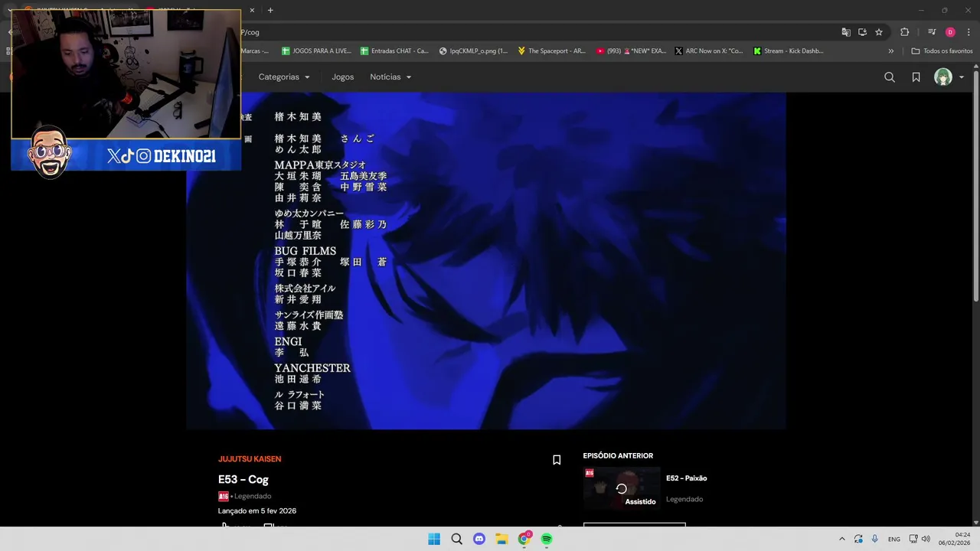This screenshot has width=980, height=551.
Task: Open the E52 - Paixão episode link
Action: coord(686,478)
